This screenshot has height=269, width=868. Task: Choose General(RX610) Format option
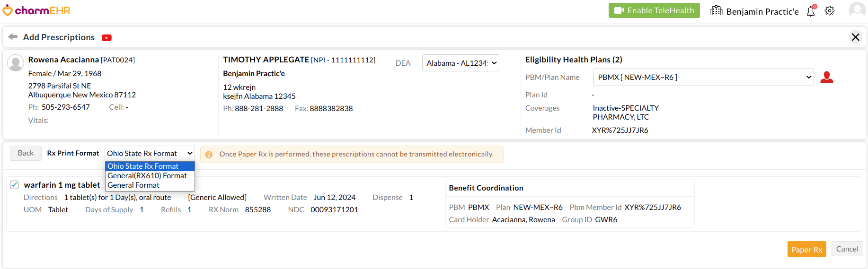tap(147, 175)
